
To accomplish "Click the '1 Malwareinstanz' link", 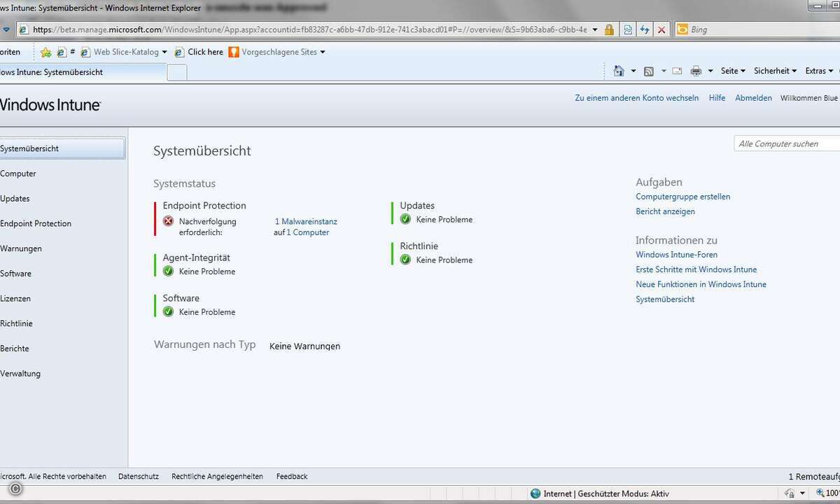I will click(x=306, y=221).
